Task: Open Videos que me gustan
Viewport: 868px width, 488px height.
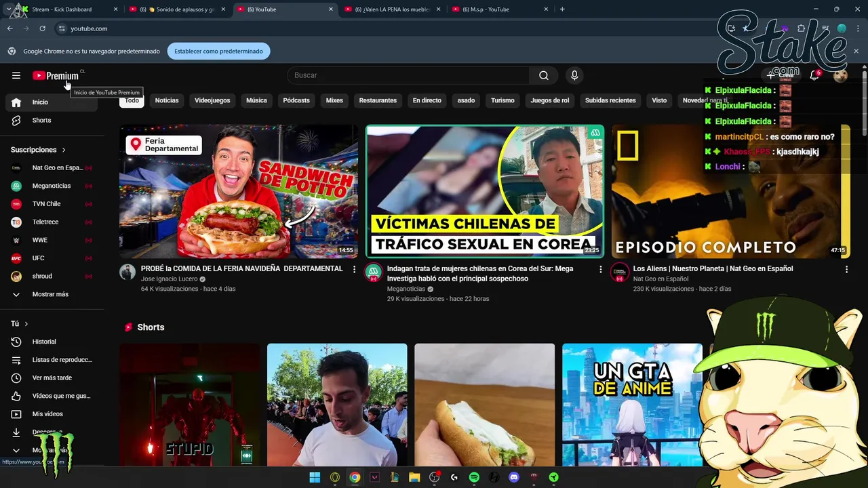Action: click(x=52, y=396)
